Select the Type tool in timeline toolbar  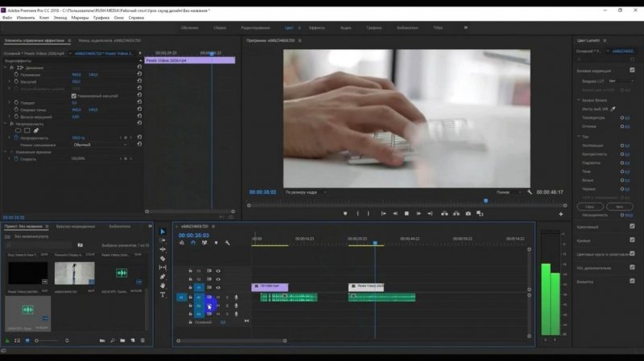pos(163,295)
